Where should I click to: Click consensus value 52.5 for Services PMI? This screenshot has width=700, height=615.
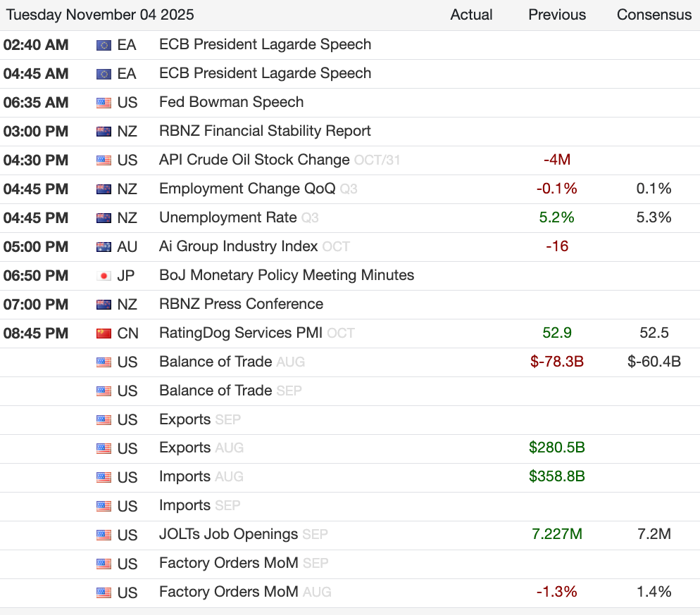pyautogui.click(x=654, y=333)
